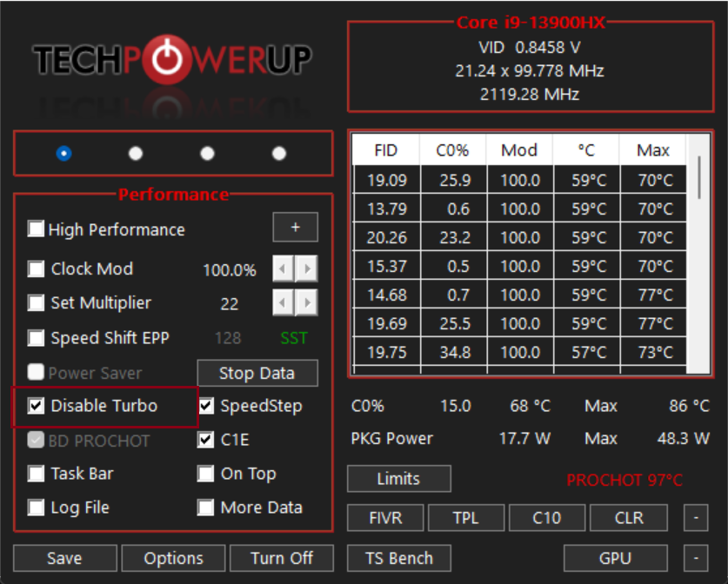Click the max temperature 86 °C
Screen dimensions: 728x584
[690, 406]
